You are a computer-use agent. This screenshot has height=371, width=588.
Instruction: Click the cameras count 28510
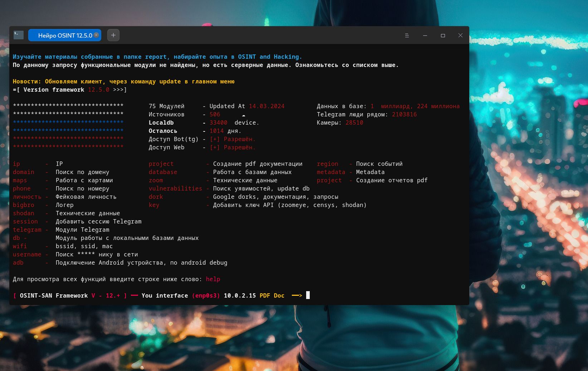click(x=354, y=122)
